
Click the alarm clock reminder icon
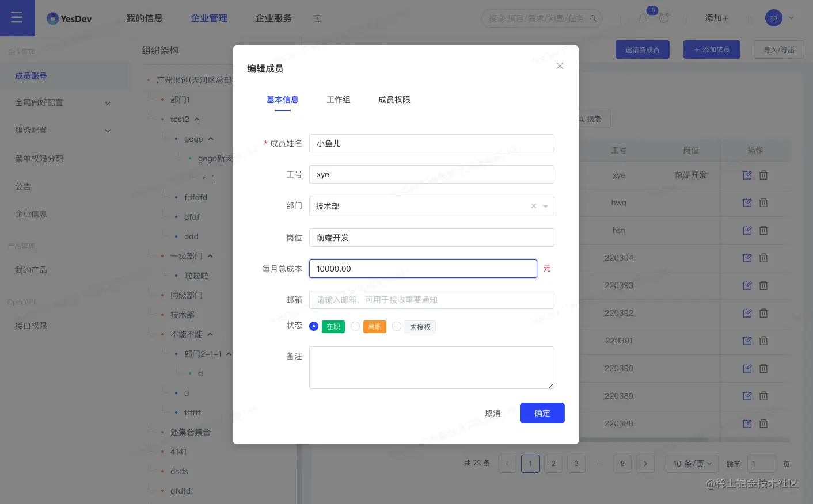(664, 18)
